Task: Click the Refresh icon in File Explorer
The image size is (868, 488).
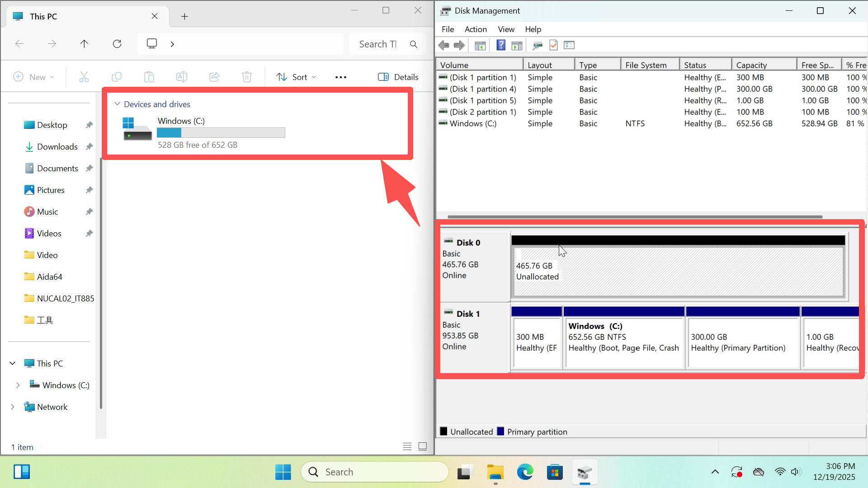Action: (x=117, y=44)
